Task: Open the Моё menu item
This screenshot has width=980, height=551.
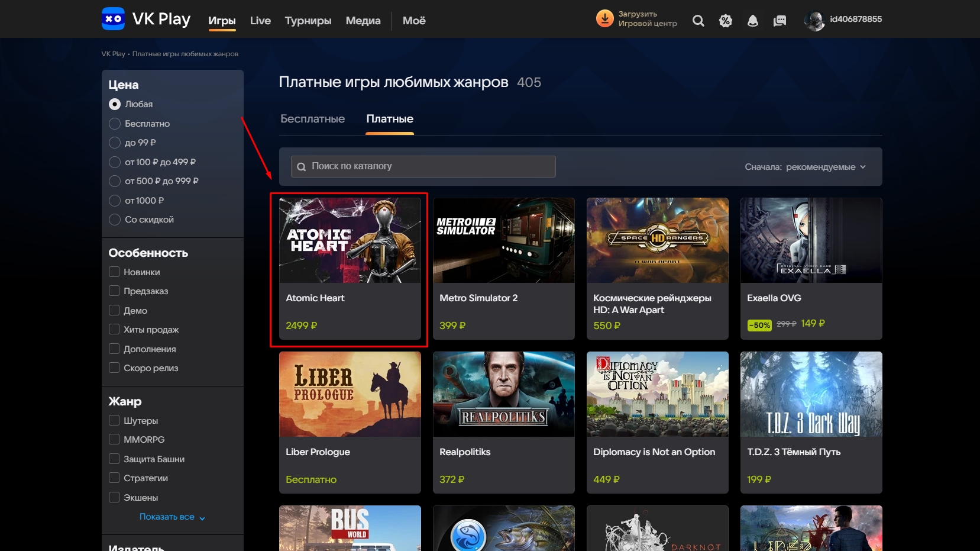Action: click(414, 21)
